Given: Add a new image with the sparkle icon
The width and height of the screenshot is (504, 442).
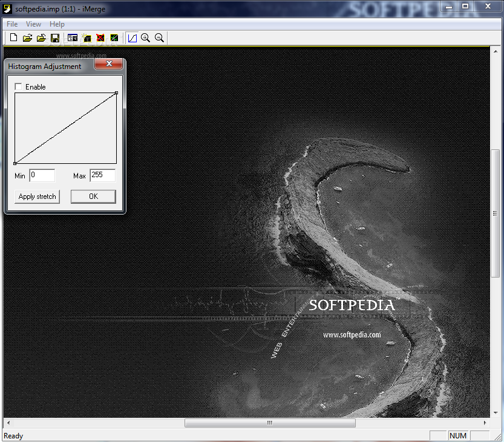Looking at the screenshot, I should click(87, 38).
